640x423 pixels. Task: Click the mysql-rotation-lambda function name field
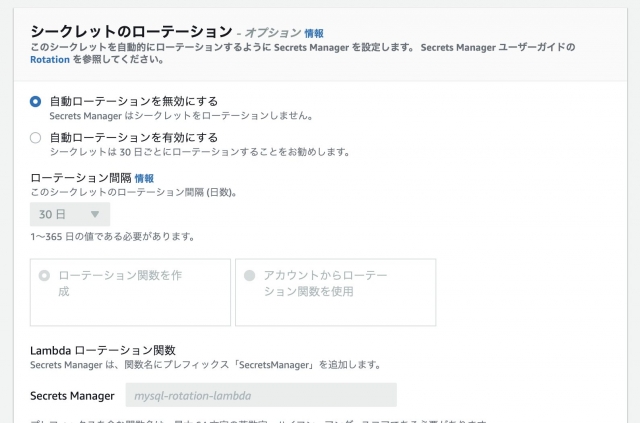point(261,395)
